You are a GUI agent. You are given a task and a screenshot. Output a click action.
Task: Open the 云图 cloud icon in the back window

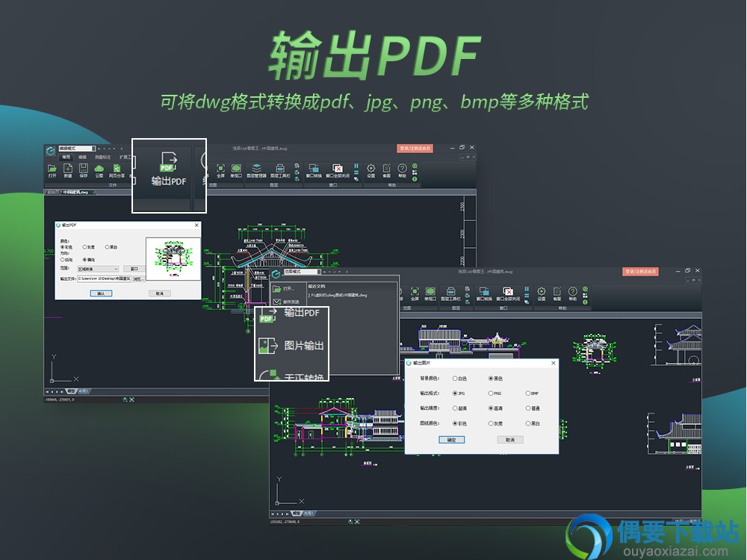coord(99,169)
